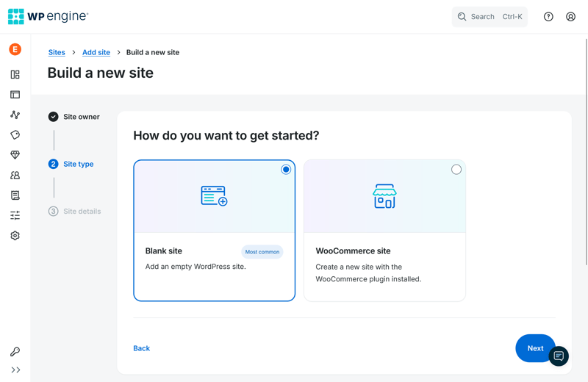Click 'Add an empty WordPress site.' description
Image resolution: width=588 pixels, height=382 pixels.
tap(196, 267)
